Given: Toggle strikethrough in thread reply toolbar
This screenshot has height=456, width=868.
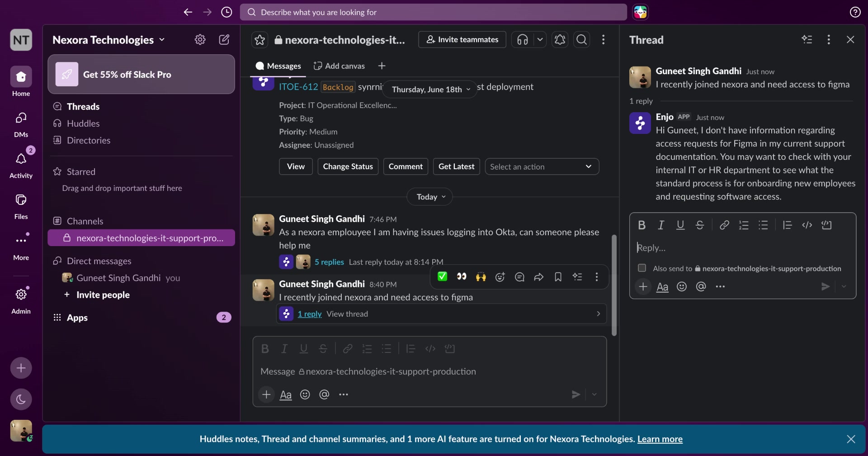Looking at the screenshot, I should click(700, 225).
